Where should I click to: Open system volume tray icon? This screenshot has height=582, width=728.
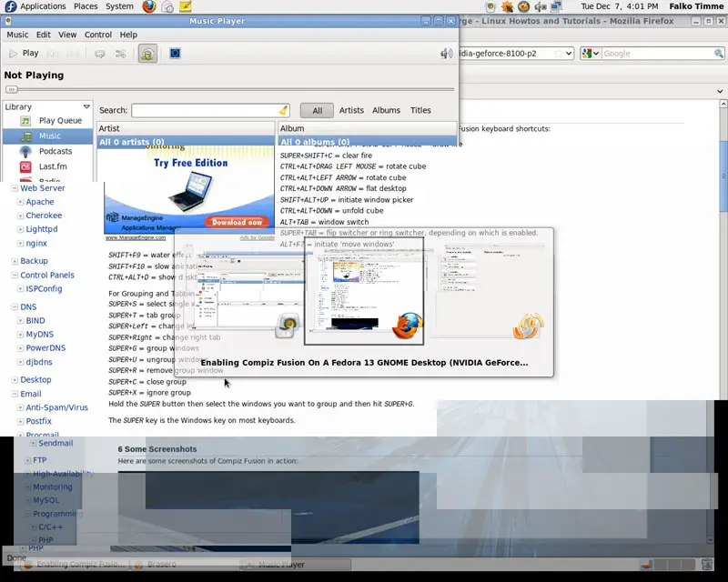click(540, 6)
